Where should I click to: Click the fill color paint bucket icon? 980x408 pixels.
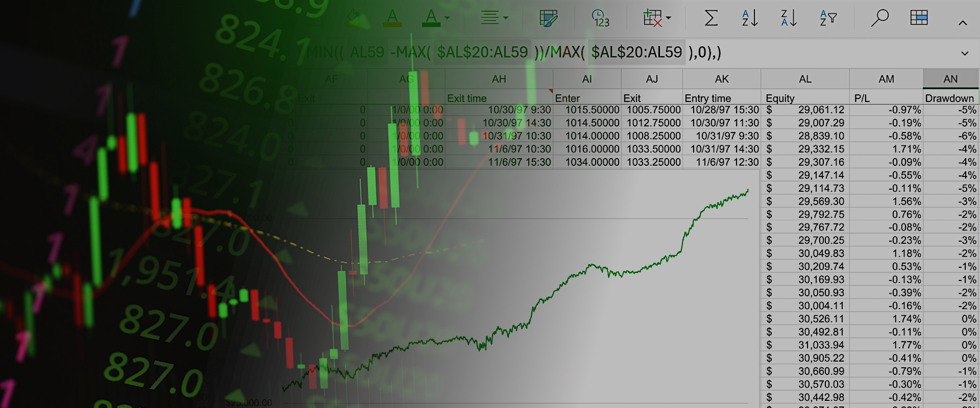tap(354, 18)
